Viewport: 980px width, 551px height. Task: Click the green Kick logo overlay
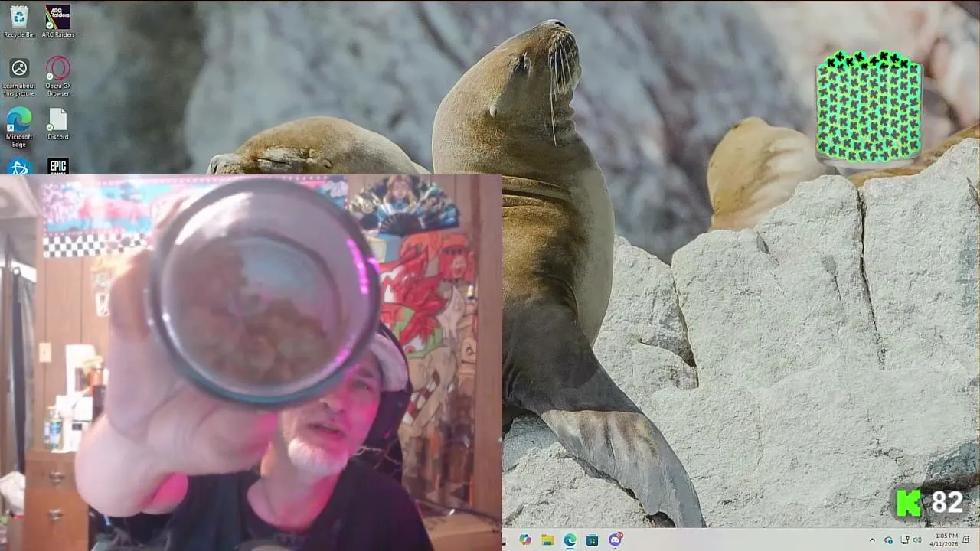point(909,503)
